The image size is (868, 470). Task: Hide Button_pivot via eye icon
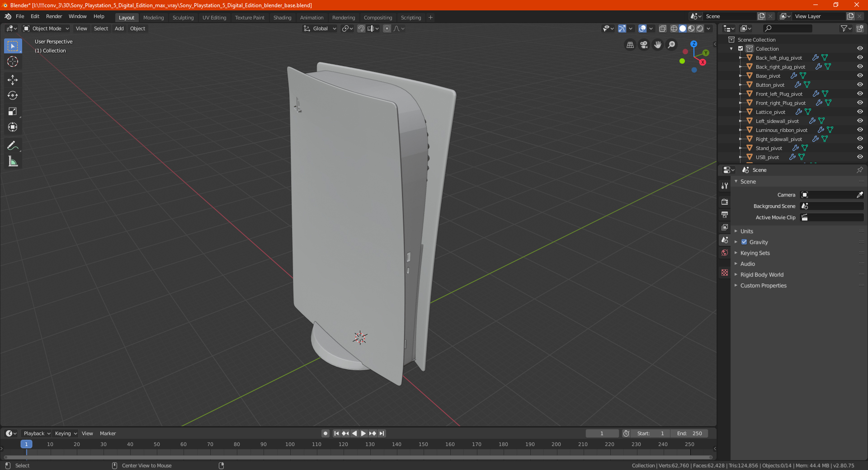pos(860,85)
